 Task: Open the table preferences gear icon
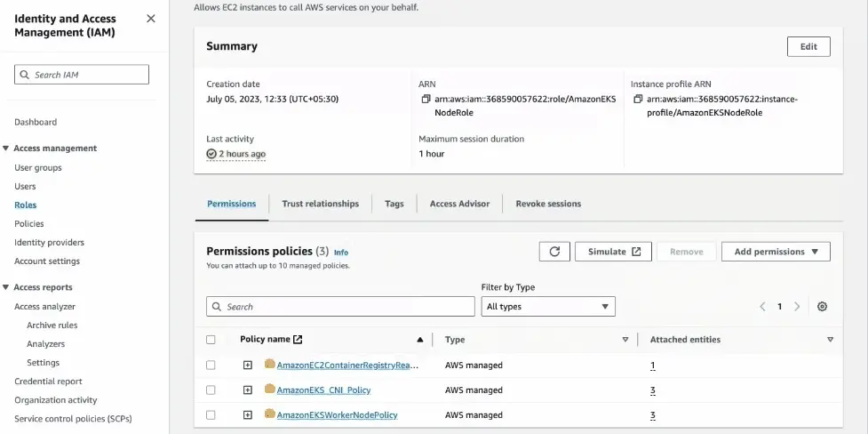822,307
